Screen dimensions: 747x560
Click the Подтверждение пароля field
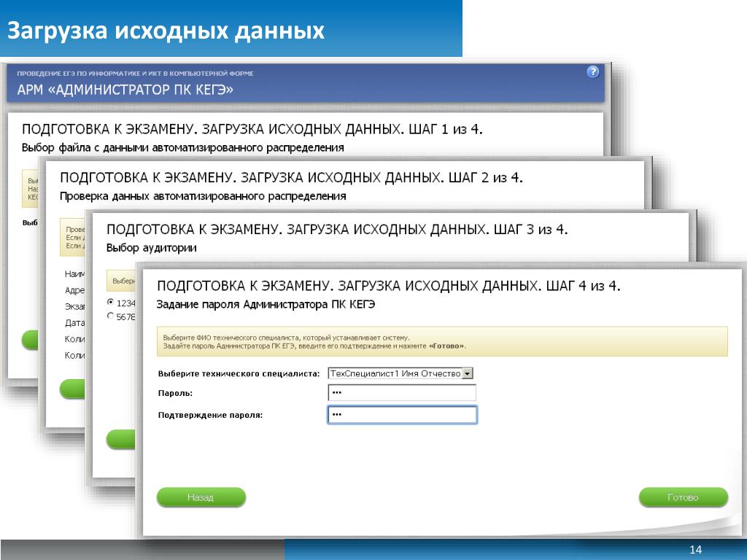402,415
